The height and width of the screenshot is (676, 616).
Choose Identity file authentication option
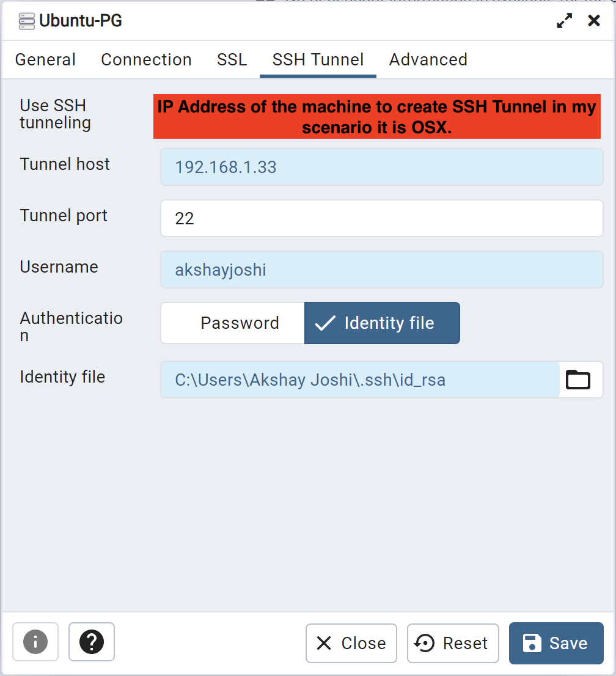(382, 323)
